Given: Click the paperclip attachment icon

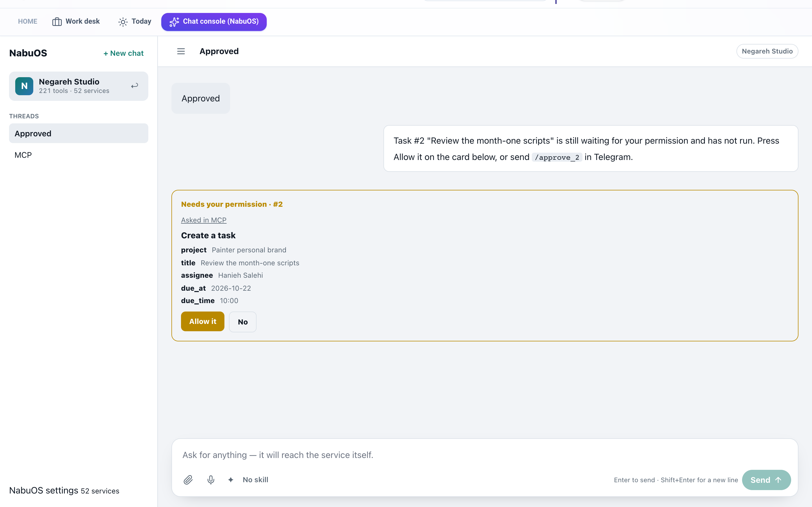Looking at the screenshot, I should coord(188,480).
